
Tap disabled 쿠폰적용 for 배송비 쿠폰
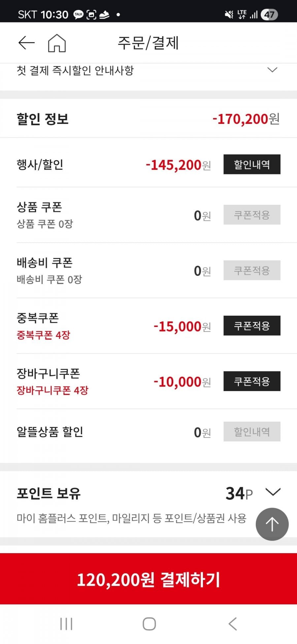tap(252, 270)
